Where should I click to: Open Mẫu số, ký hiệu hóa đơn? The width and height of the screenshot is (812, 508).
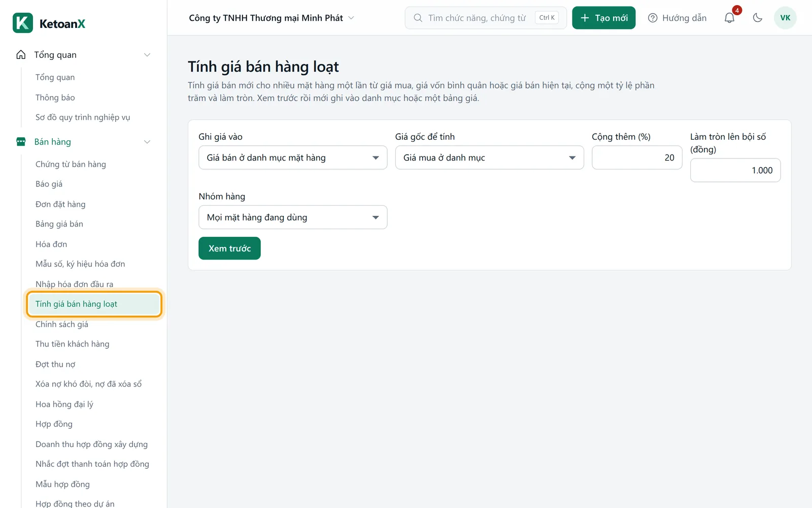click(80, 264)
